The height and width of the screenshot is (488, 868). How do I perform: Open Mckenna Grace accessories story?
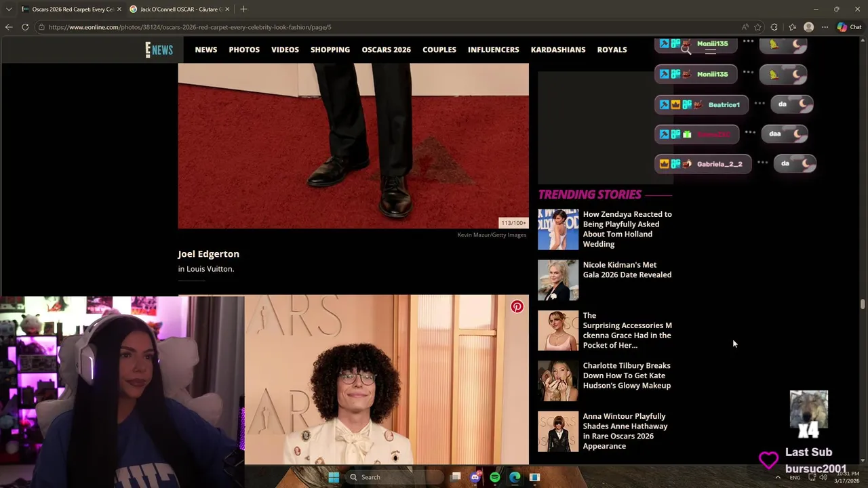[627, 330]
